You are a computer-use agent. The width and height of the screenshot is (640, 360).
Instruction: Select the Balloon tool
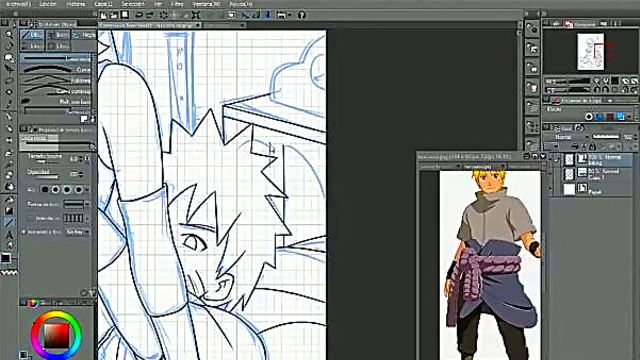(9, 245)
